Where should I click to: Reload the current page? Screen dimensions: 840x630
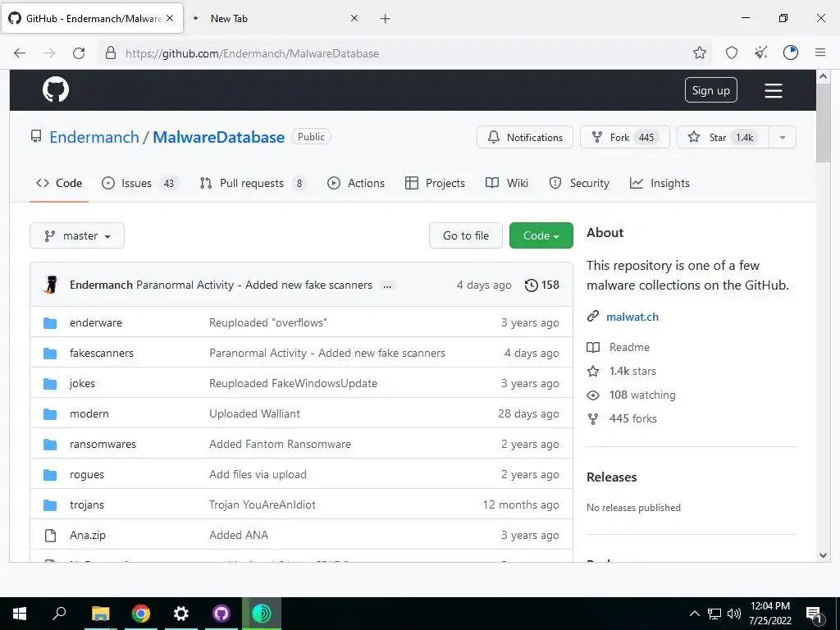point(79,53)
